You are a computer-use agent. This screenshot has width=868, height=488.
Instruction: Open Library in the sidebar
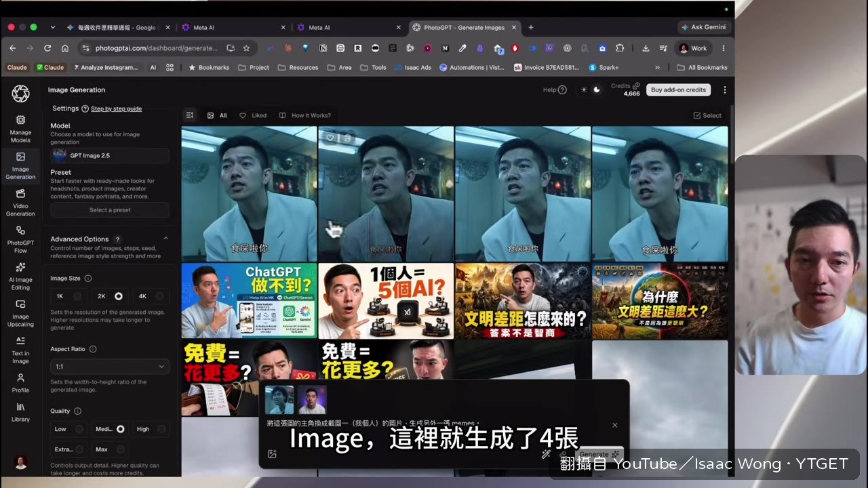20,412
